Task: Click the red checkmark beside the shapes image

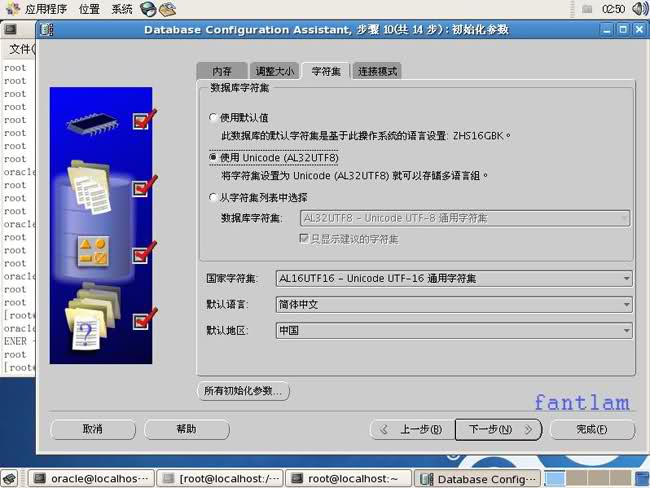Action: coord(144,252)
